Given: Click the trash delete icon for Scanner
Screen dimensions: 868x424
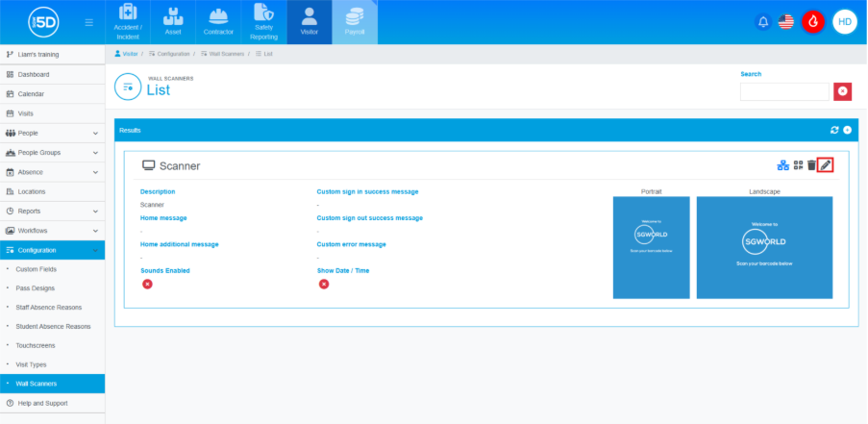Looking at the screenshot, I should 811,165.
